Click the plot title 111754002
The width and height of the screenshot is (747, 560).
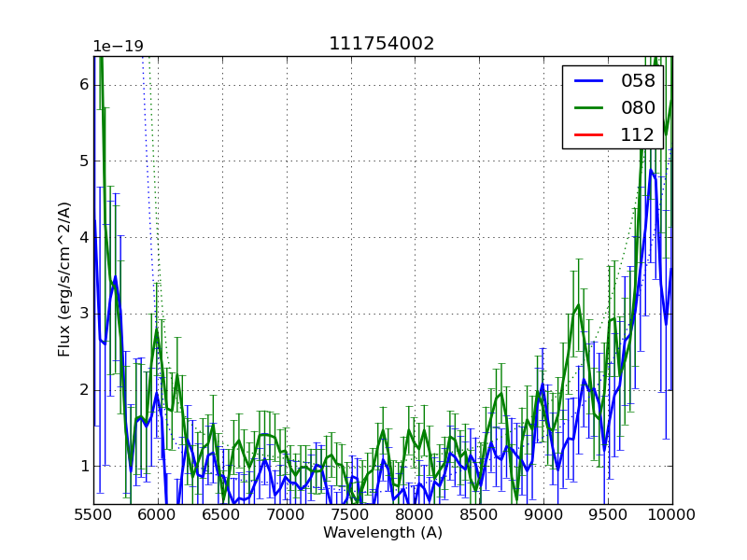pyautogui.click(x=381, y=44)
